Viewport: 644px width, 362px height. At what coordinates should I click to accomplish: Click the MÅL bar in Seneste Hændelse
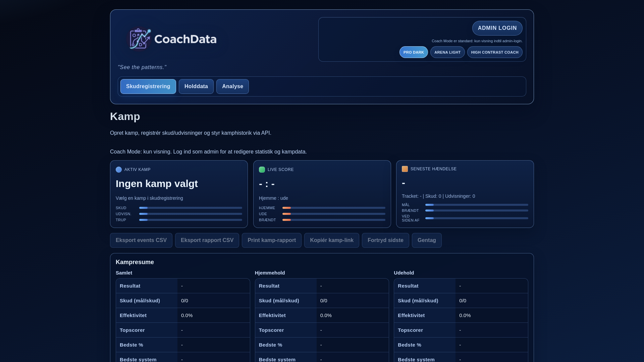pyautogui.click(x=477, y=205)
